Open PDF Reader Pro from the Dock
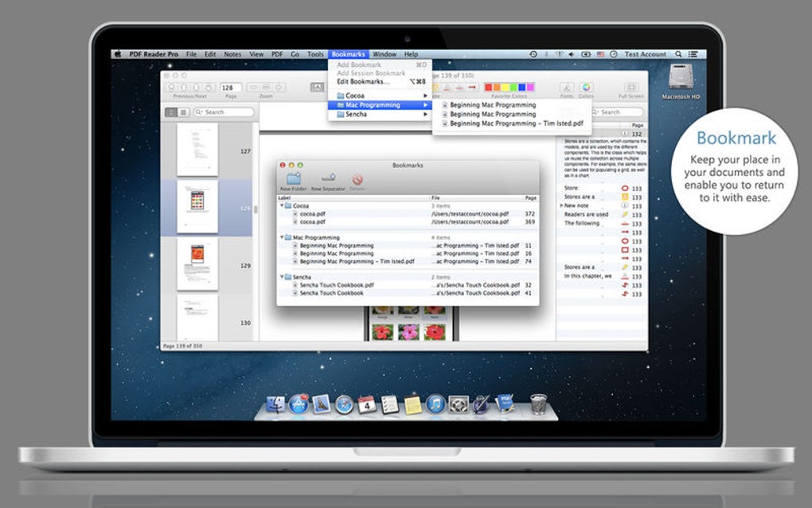The image size is (812, 508). [x=505, y=404]
